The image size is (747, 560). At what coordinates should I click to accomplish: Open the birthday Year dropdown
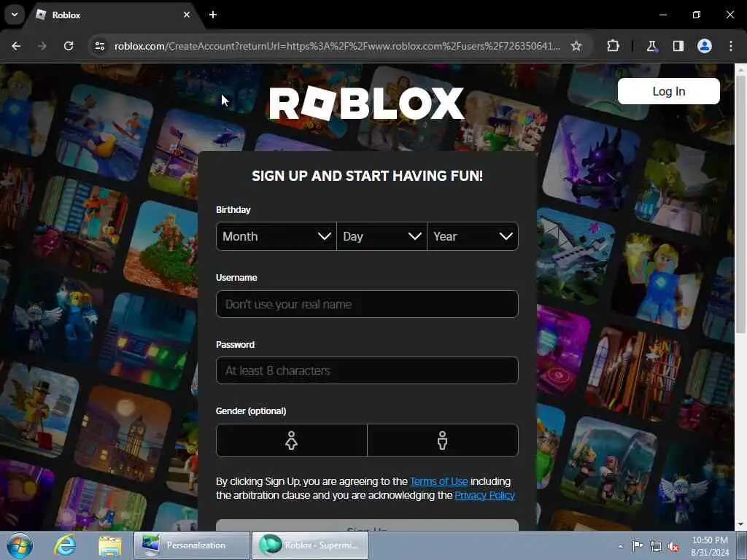pyautogui.click(x=473, y=236)
